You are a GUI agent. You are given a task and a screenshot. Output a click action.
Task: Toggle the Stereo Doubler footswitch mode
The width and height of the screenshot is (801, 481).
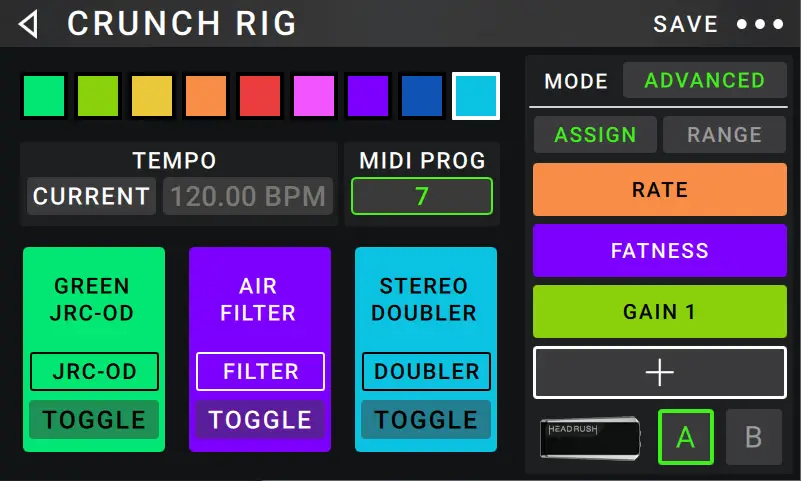[x=426, y=420]
